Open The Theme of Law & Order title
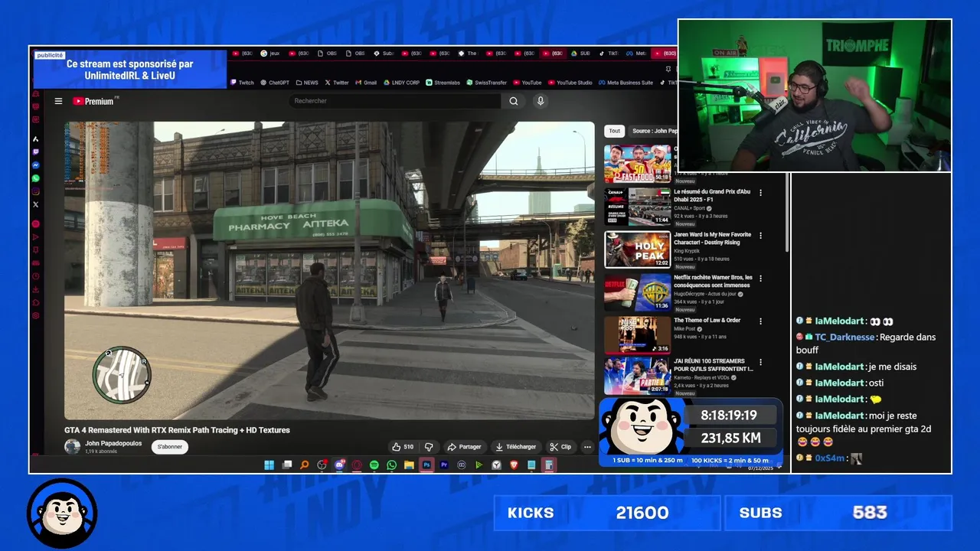 tap(707, 320)
